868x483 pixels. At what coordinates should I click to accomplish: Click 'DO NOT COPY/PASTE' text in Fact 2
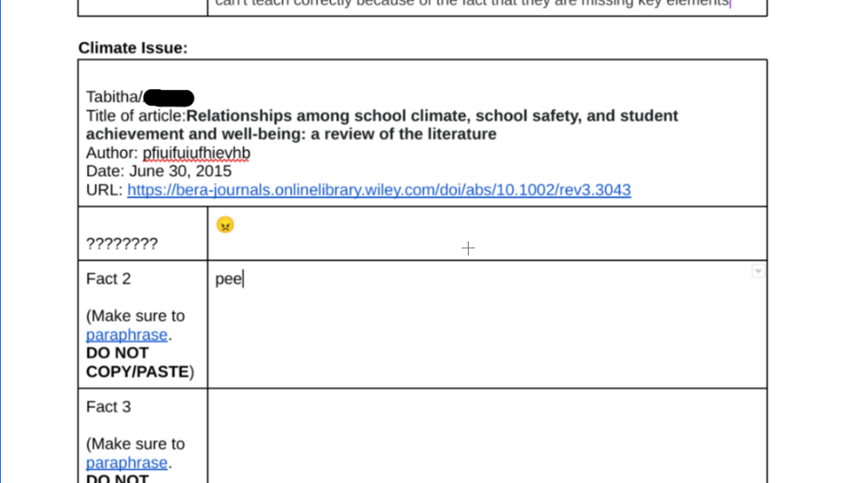coord(137,362)
